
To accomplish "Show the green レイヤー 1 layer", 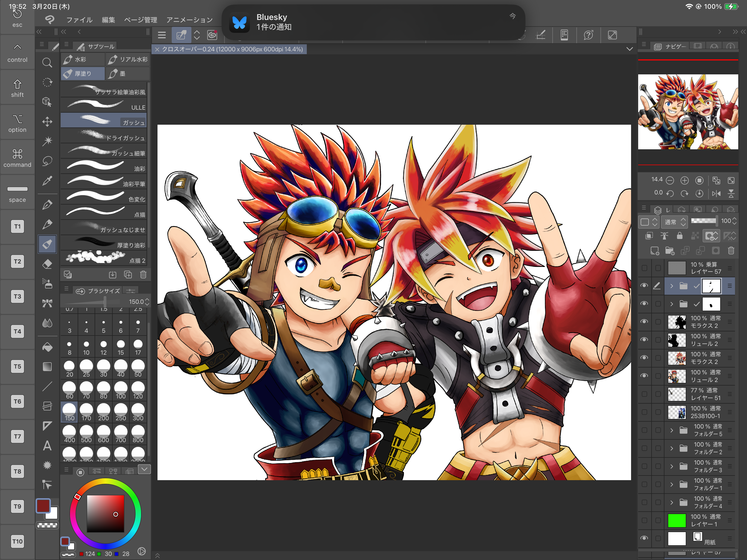I will [644, 520].
